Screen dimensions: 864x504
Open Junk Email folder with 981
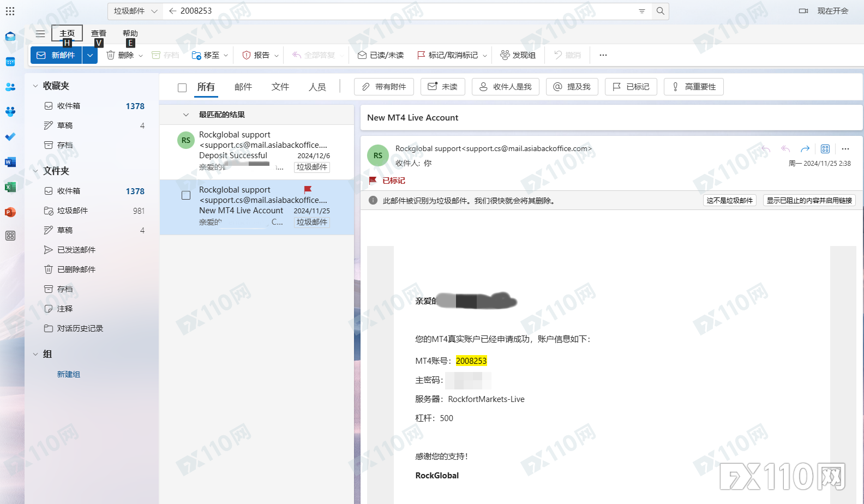coord(92,211)
